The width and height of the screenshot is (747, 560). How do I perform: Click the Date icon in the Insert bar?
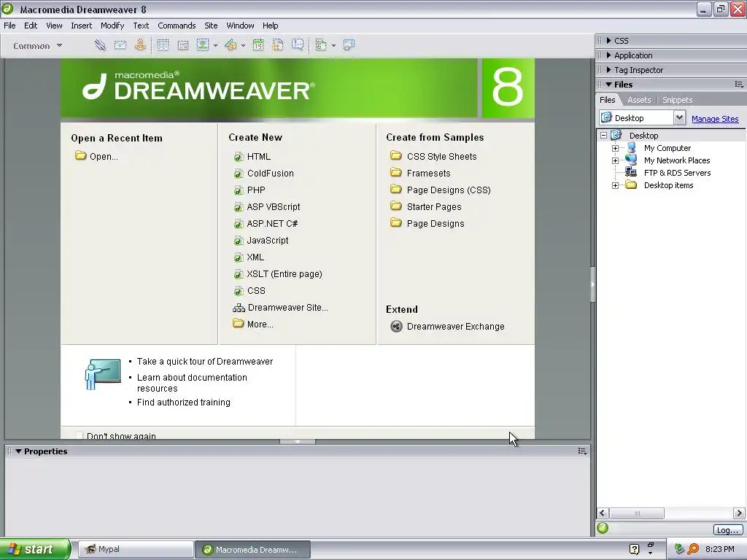[x=258, y=45]
